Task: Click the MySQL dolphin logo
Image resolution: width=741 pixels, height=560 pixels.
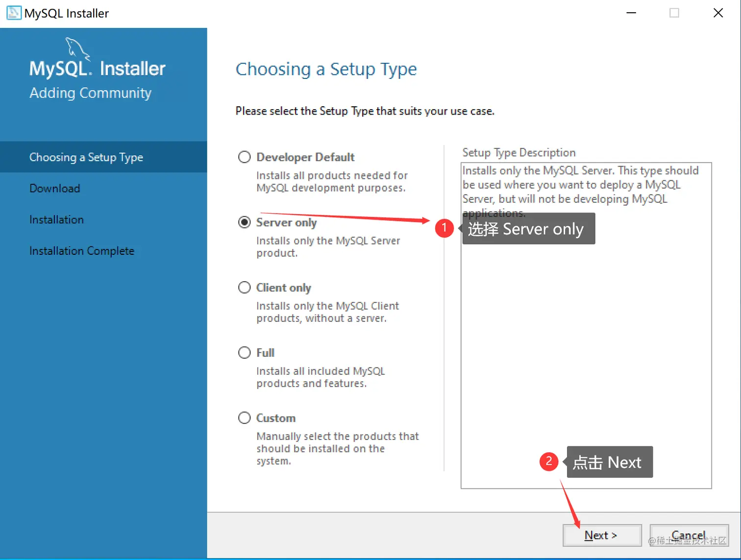Action: (78, 49)
